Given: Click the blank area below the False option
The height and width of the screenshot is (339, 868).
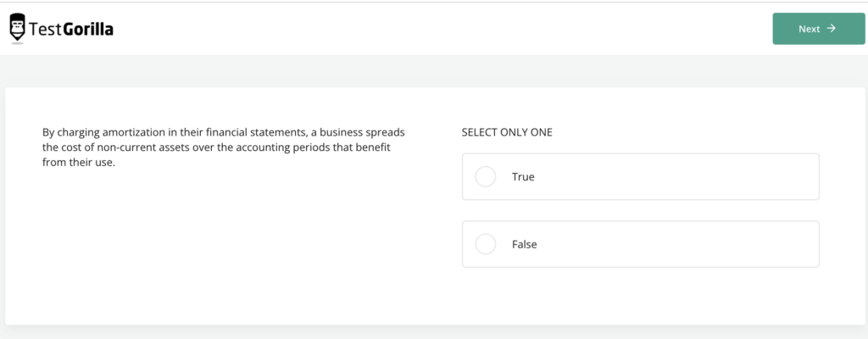Looking at the screenshot, I should coord(640,295).
